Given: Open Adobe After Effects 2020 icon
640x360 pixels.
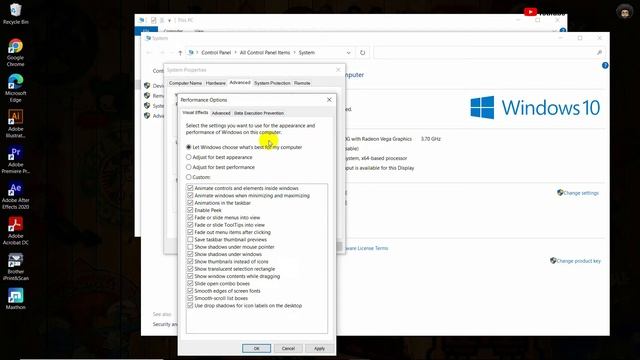Looking at the screenshot, I should (16, 195).
